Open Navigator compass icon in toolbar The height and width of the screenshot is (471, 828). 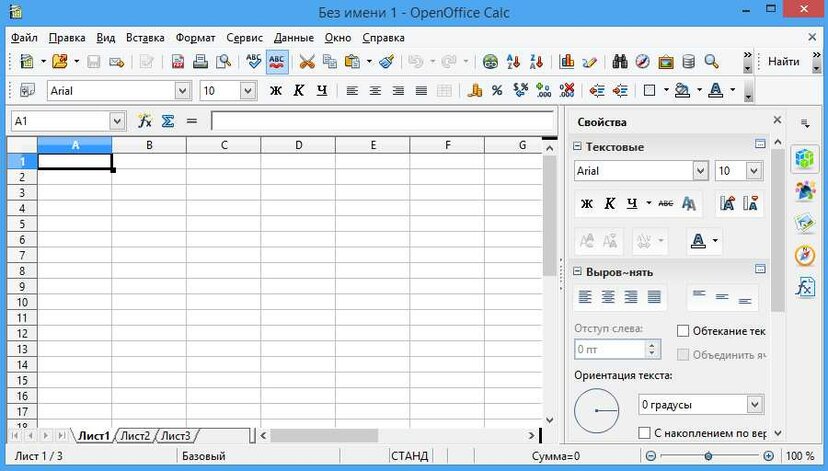tap(643, 62)
